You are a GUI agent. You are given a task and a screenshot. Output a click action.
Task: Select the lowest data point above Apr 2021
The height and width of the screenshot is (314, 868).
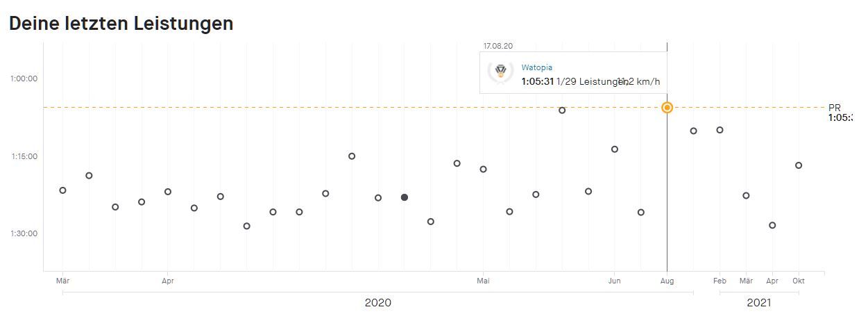click(x=772, y=225)
